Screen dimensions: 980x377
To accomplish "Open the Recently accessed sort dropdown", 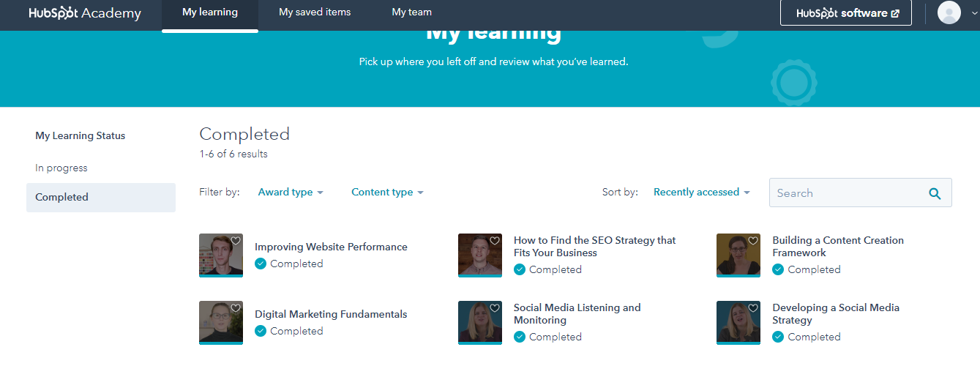I will pos(702,192).
